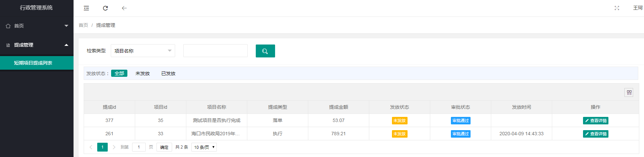Screen dimensions: 644x157
Task: Go back with the arrow icon
Action: 124,8
